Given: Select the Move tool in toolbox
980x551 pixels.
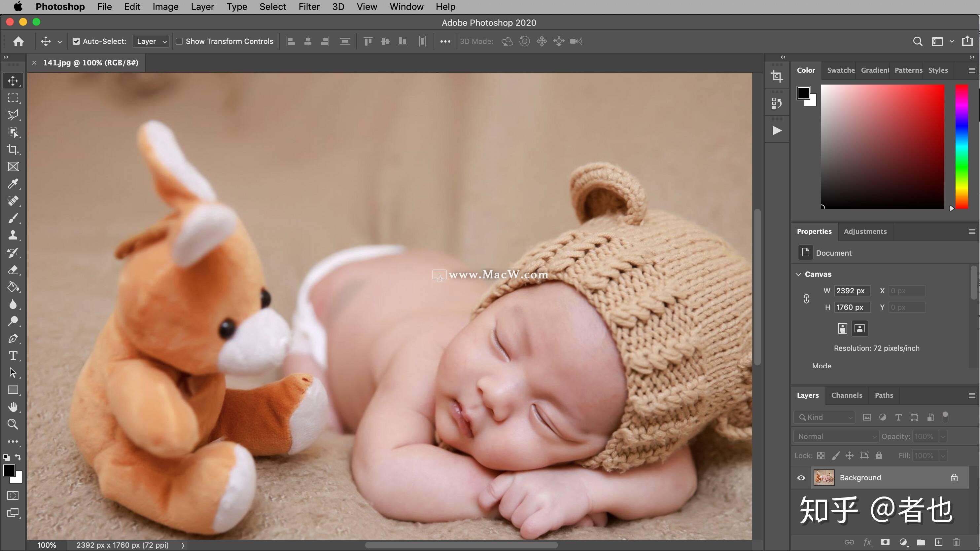Looking at the screenshot, I should [x=13, y=81].
